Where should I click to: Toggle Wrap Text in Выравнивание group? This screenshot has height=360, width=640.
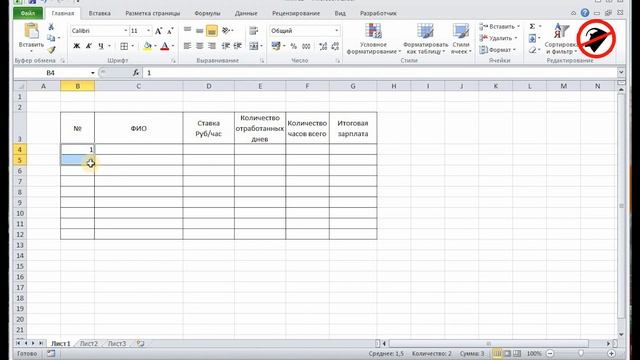pos(253,31)
